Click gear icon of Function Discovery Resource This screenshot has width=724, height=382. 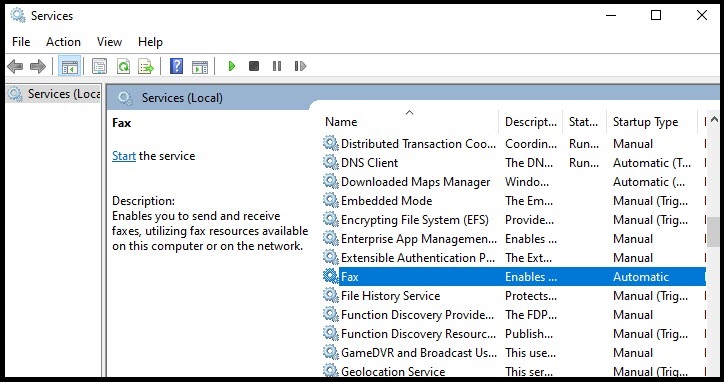click(x=330, y=333)
